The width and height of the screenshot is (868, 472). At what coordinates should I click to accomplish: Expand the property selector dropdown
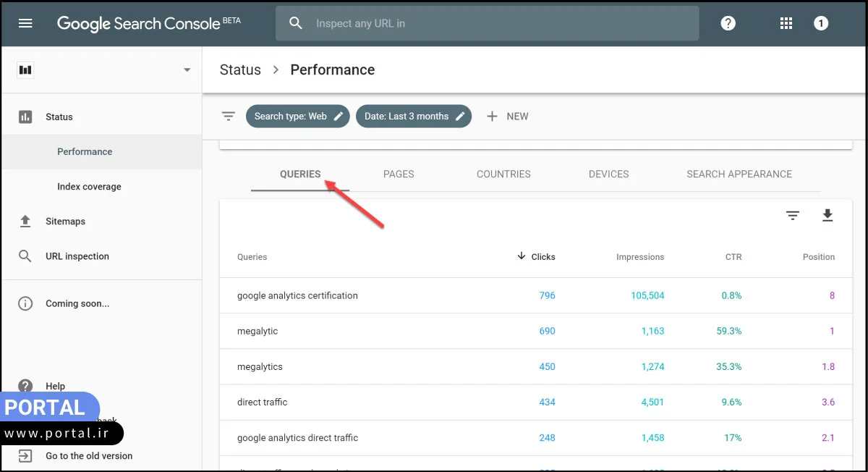click(x=186, y=69)
